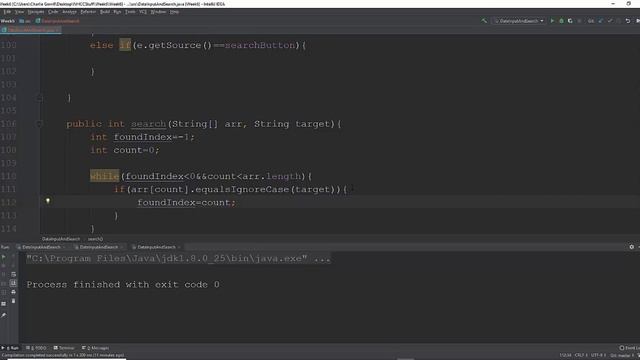
Task: Click the revert undo arrow icon
Action: tap(628, 21)
